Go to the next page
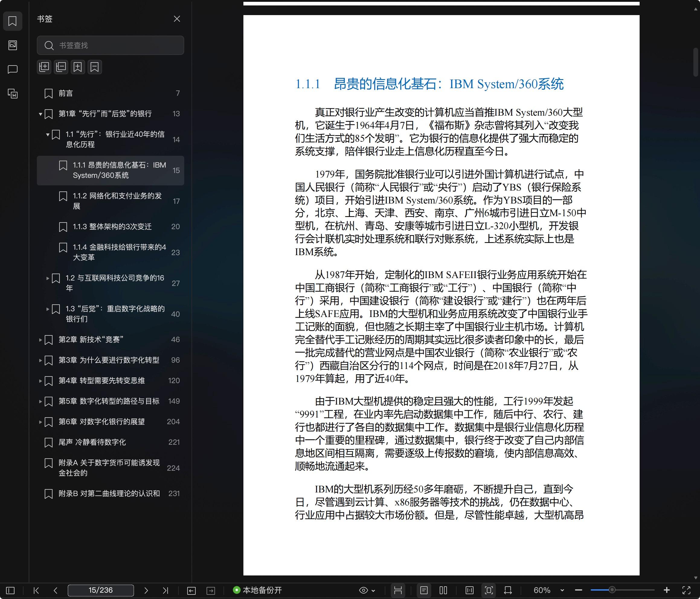This screenshot has width=700, height=599. point(146,591)
